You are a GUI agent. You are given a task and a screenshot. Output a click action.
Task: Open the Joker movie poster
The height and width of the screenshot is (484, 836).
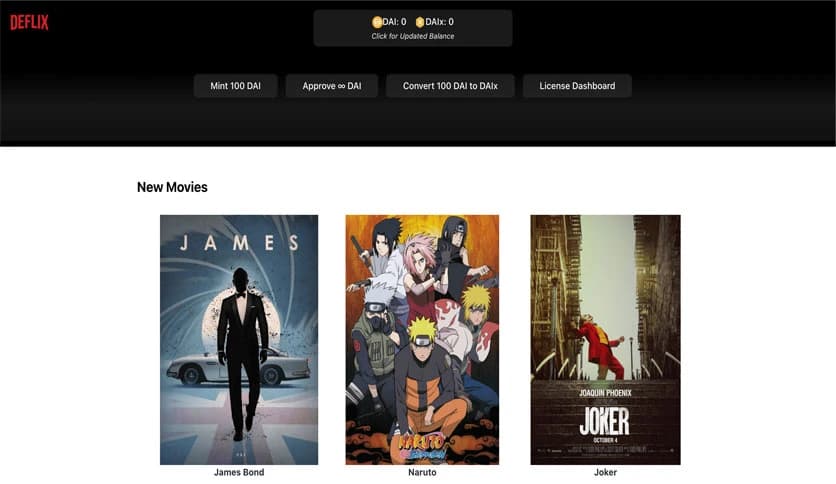[605, 340]
